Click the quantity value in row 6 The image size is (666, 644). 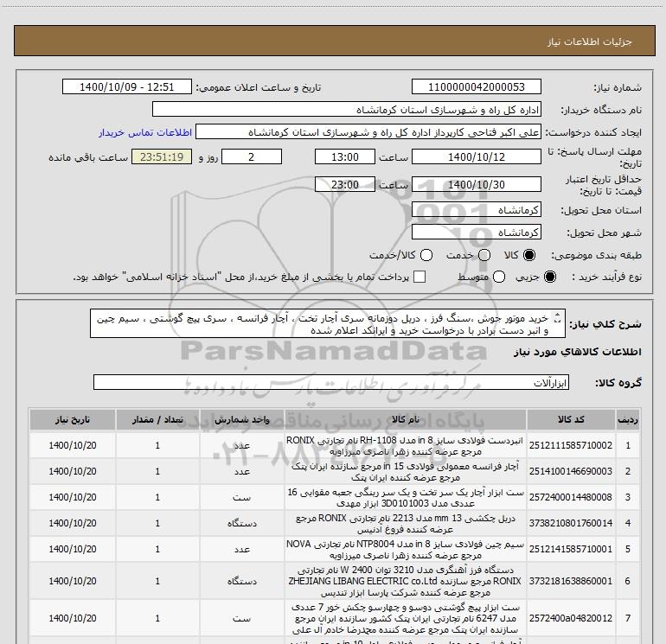click(x=157, y=581)
